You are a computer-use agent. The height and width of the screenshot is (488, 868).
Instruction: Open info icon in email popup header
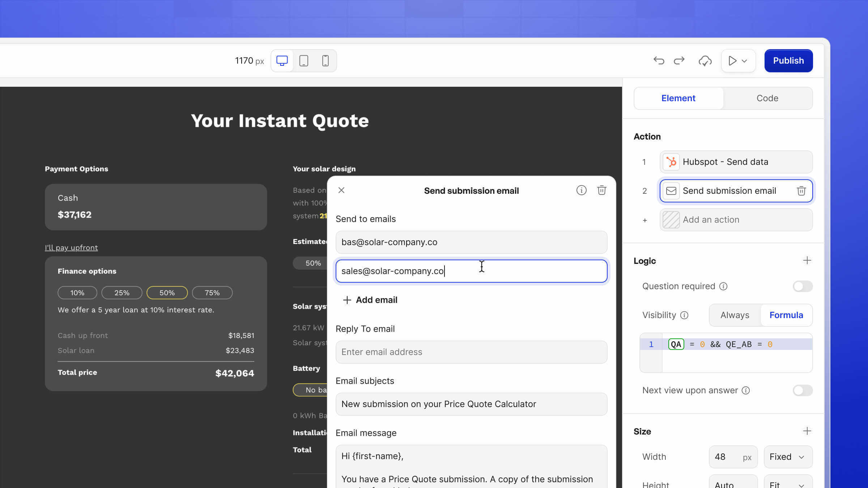(581, 190)
